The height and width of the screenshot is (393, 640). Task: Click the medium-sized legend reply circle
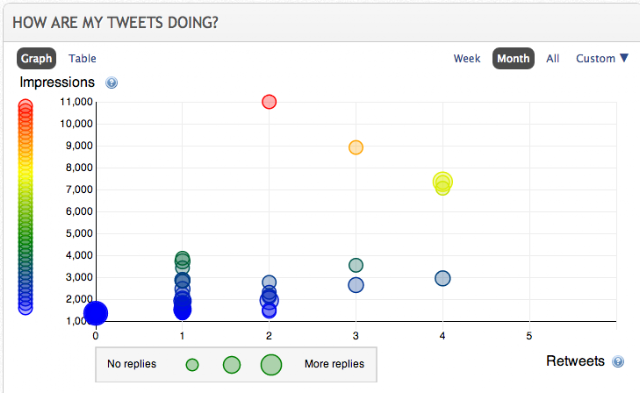(x=232, y=364)
